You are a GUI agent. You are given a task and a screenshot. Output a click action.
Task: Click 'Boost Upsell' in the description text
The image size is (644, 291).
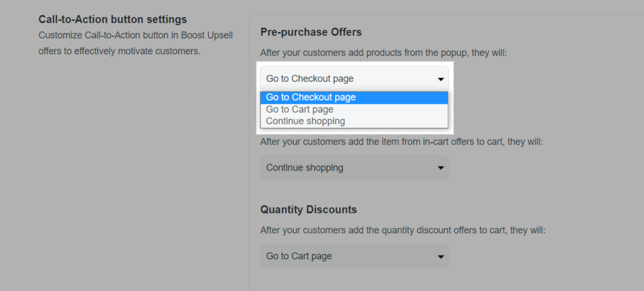(x=207, y=35)
